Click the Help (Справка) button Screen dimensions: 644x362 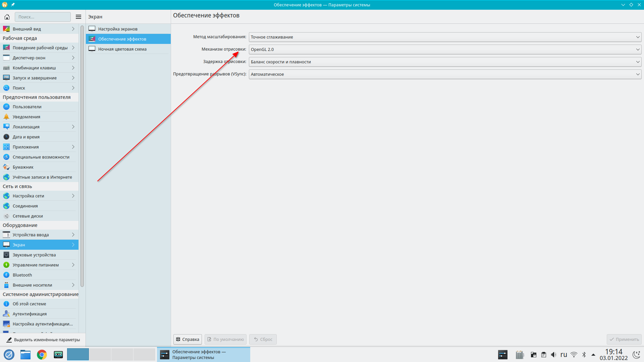(187, 339)
